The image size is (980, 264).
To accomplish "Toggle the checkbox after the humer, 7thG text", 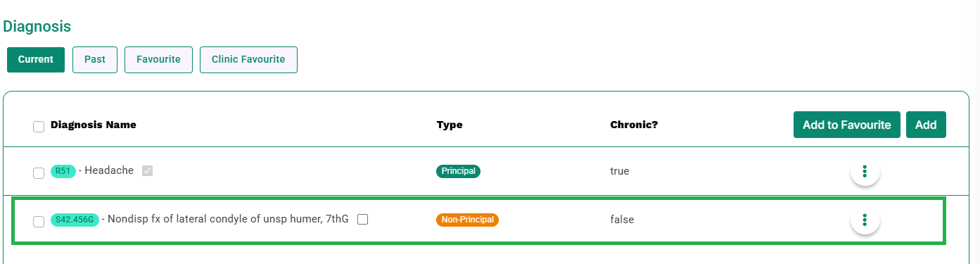I will [362, 219].
